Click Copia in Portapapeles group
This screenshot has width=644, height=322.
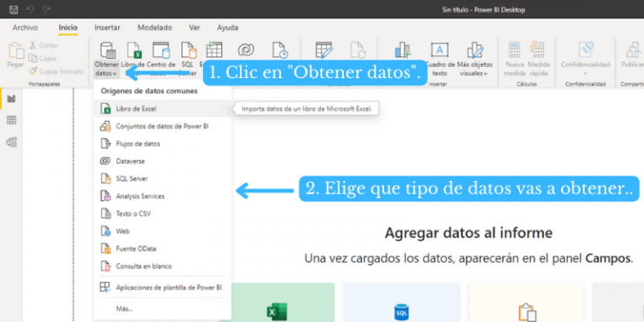tap(43, 59)
